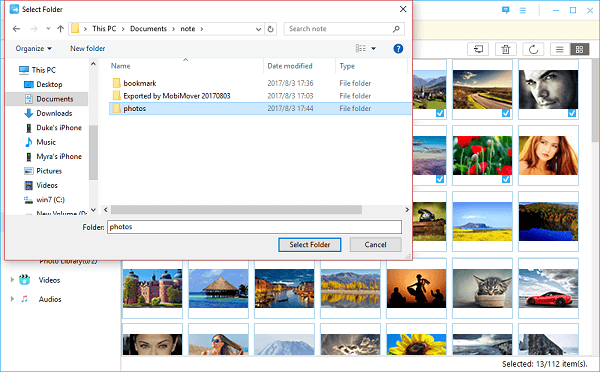Select the red-haired woman photo thumbnail
Viewport: 600px width, 372px height.
click(x=548, y=155)
